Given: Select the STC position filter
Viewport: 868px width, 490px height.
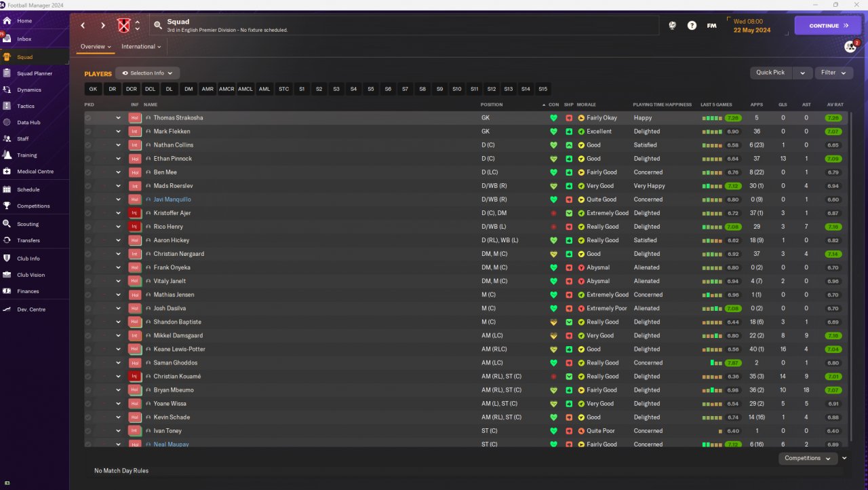Looking at the screenshot, I should click(x=283, y=89).
